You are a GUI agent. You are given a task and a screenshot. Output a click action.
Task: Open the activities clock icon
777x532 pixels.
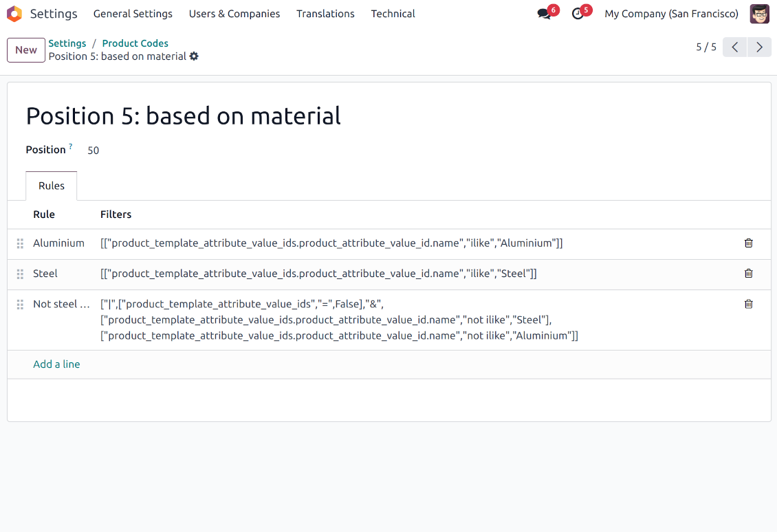pos(578,14)
